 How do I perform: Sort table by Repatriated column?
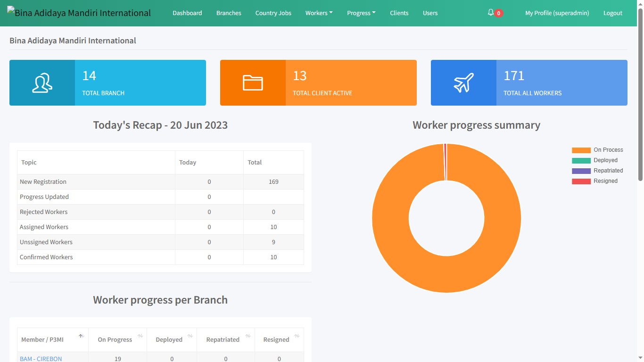coord(248,336)
